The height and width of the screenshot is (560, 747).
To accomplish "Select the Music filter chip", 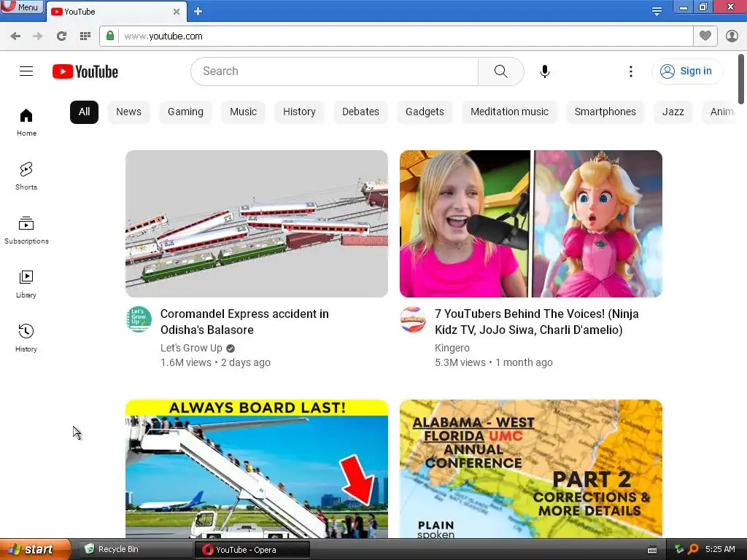I will tap(243, 112).
